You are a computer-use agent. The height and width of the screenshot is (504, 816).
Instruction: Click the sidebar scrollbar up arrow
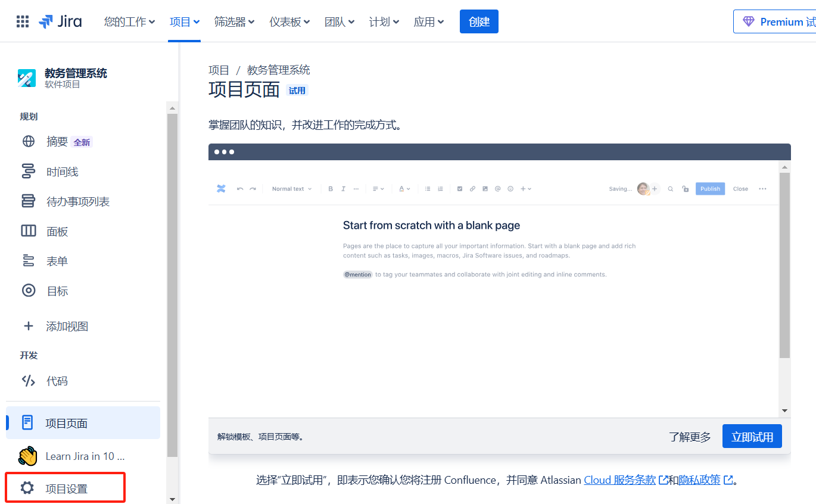tap(172, 108)
